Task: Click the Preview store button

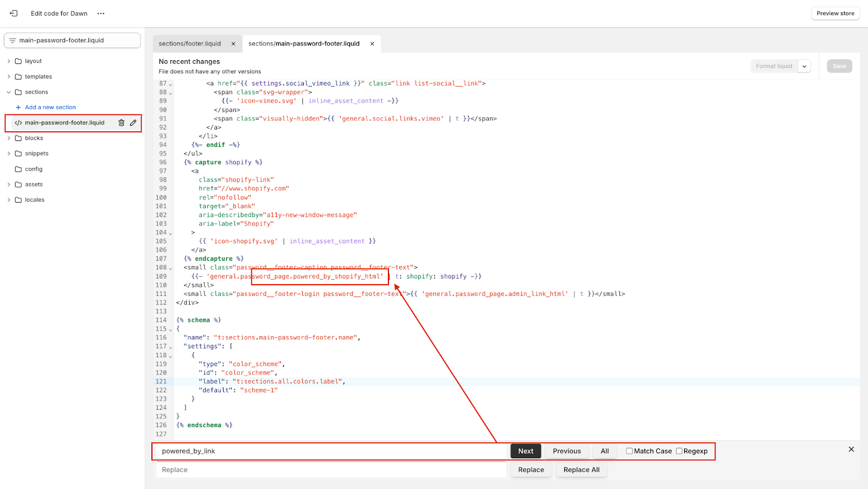Action: click(x=835, y=14)
